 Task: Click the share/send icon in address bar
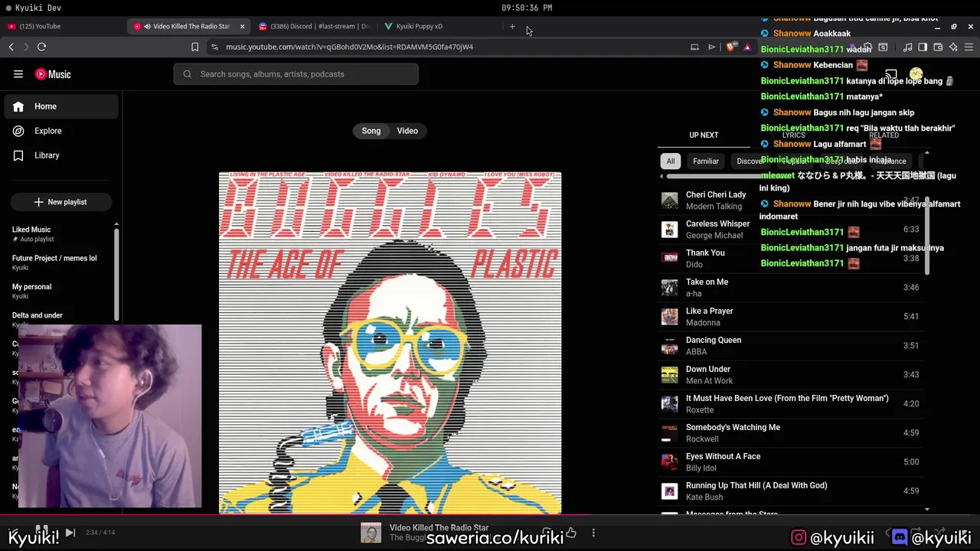point(711,47)
